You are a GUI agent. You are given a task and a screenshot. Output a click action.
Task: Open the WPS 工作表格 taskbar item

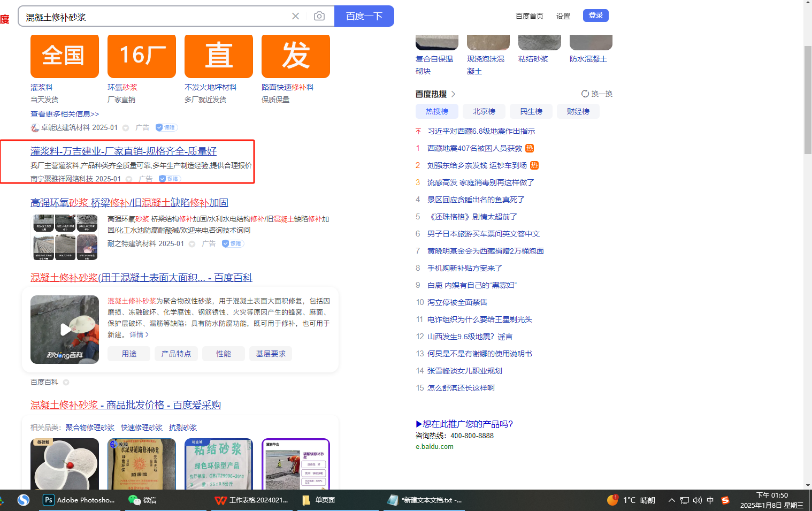(251, 500)
